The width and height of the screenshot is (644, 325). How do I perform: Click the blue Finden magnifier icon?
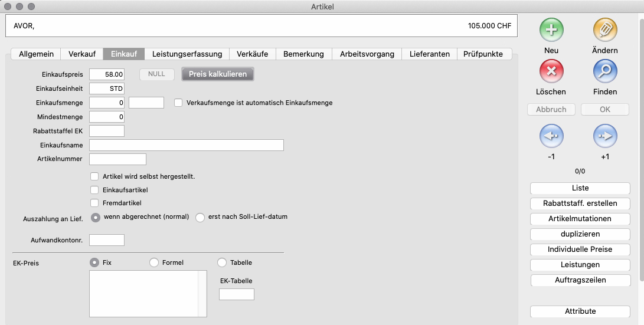pos(605,71)
